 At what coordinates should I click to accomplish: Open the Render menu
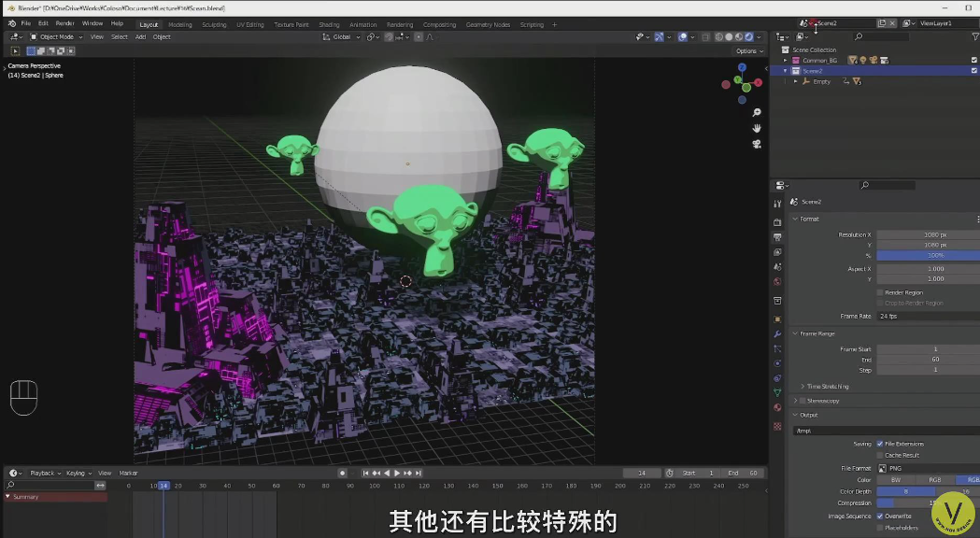pyautogui.click(x=65, y=23)
